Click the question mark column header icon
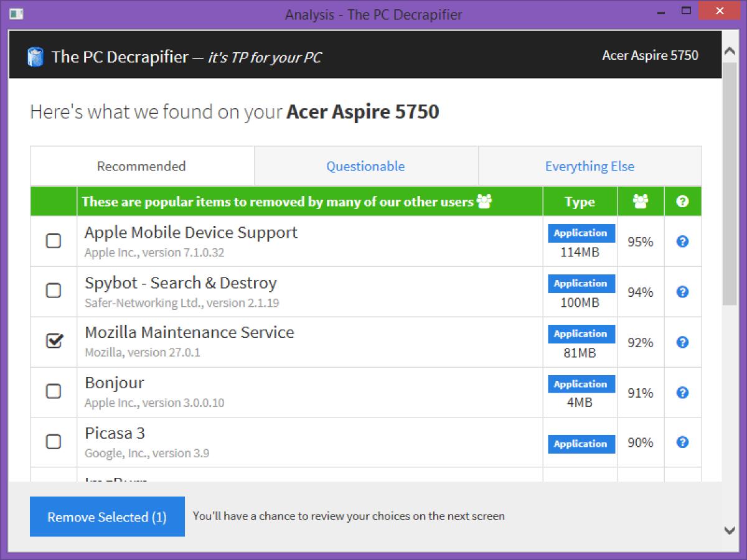Screen dimensions: 747x560 (682, 201)
